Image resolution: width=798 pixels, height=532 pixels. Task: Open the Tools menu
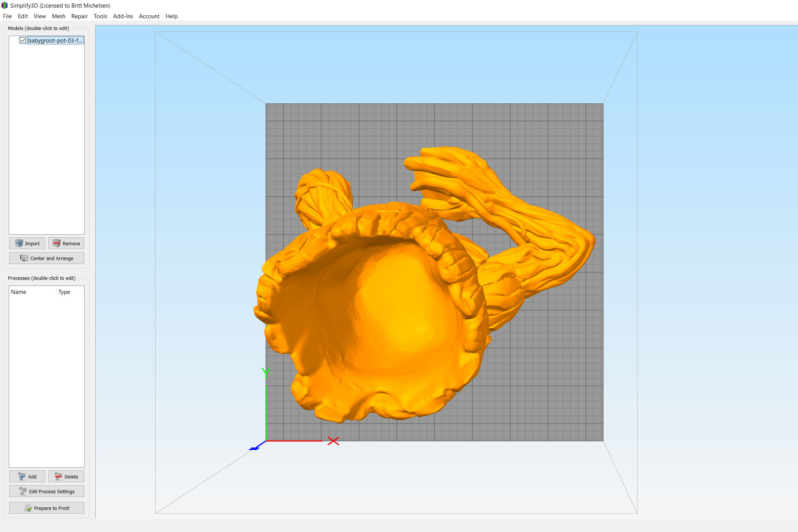(x=100, y=16)
